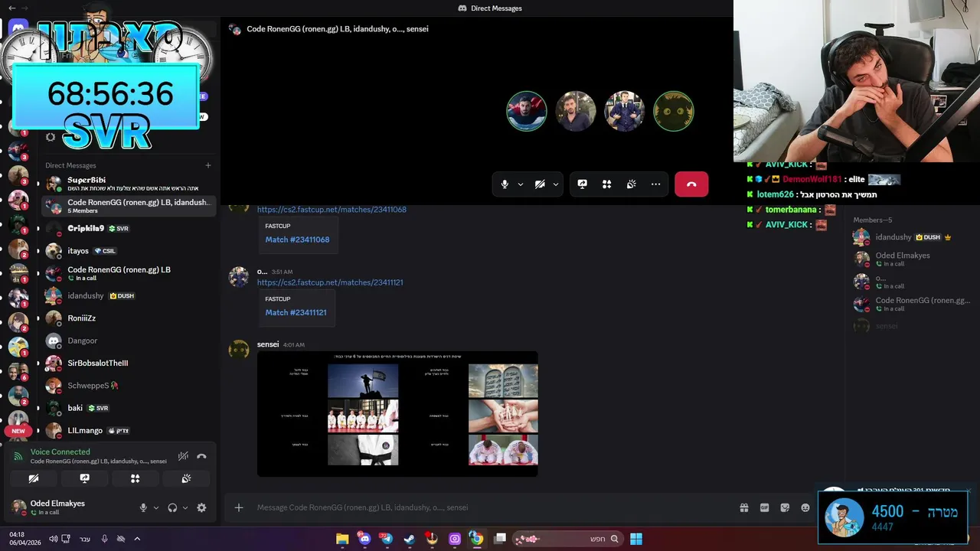Click plus attach button in message box
Image resolution: width=980 pixels, height=551 pixels.
pyautogui.click(x=239, y=507)
